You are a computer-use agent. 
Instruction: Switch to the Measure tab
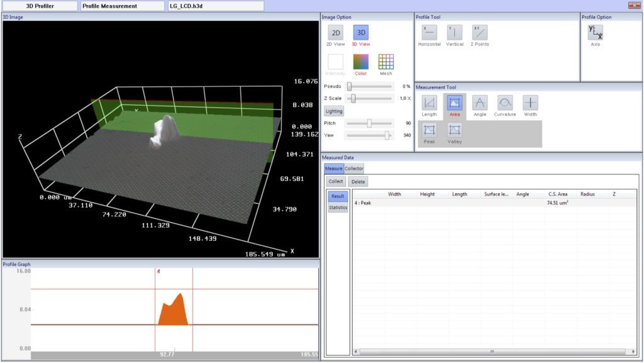pos(333,169)
